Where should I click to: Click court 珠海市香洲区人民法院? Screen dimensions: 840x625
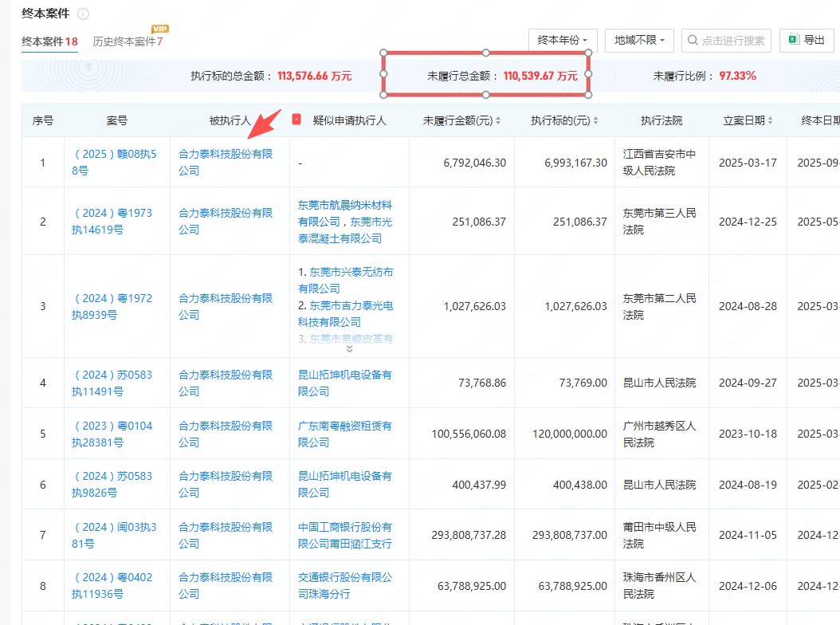click(659, 586)
